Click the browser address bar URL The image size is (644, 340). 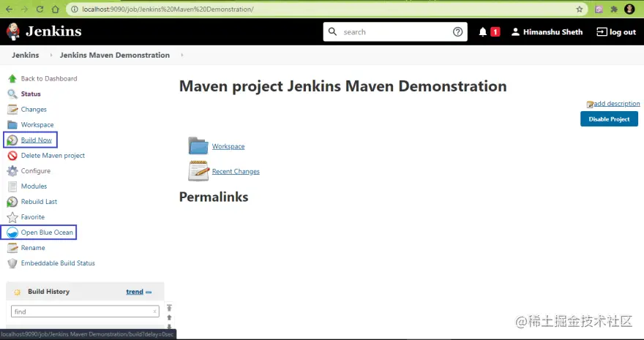168,9
